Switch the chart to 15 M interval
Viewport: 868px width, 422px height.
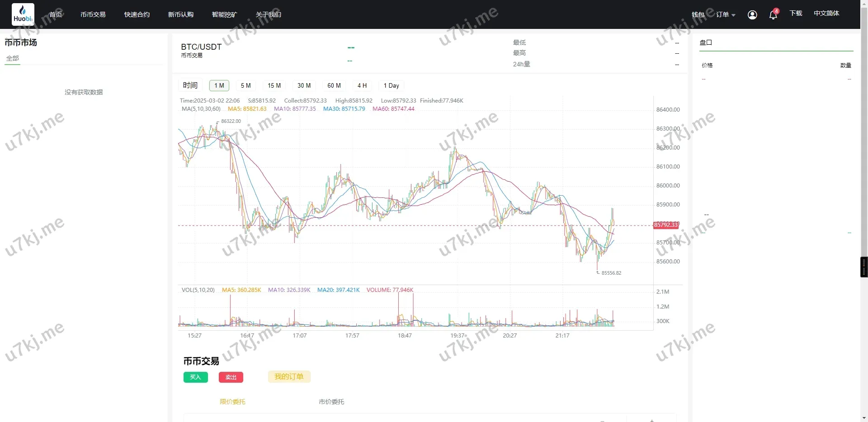coord(274,85)
